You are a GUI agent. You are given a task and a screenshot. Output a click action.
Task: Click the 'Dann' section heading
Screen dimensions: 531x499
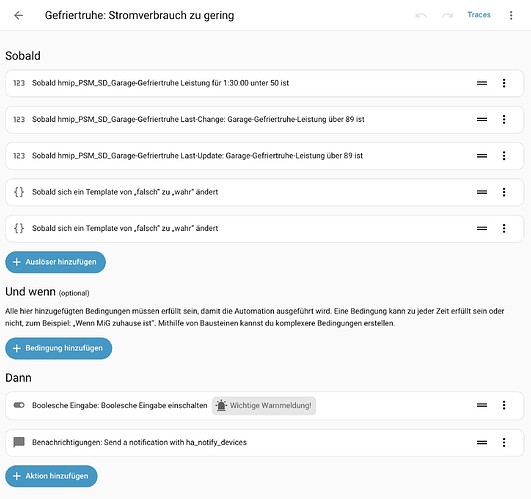(x=18, y=378)
